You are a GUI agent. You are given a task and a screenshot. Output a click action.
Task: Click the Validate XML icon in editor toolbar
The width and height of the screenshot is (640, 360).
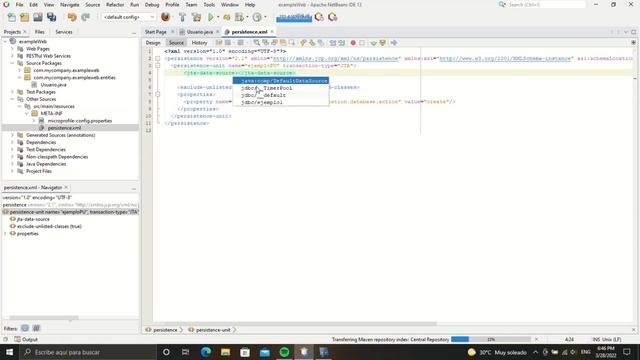pos(382,42)
